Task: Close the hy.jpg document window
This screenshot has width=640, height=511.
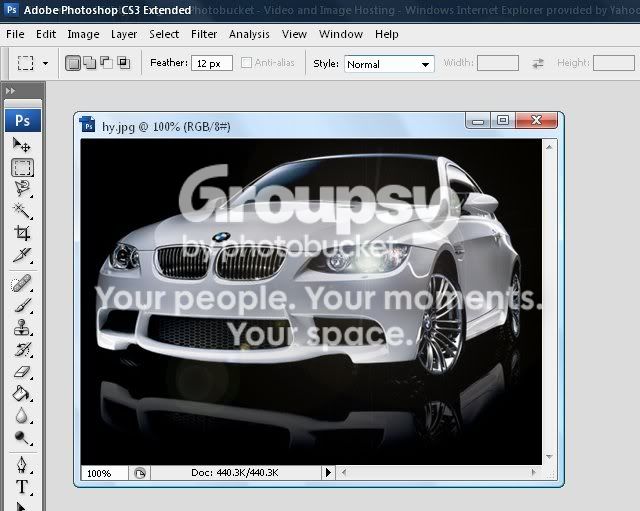Action: [x=536, y=120]
